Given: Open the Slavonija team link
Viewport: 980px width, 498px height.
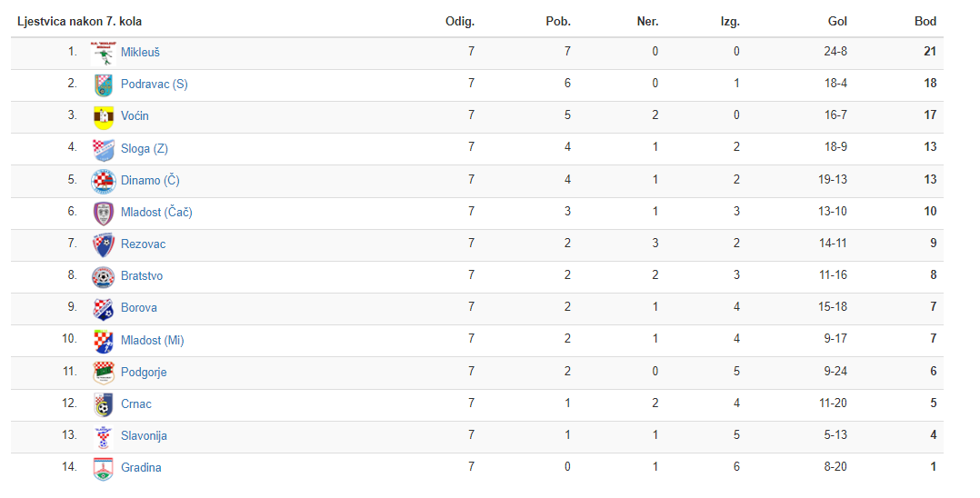Looking at the screenshot, I should [x=144, y=436].
